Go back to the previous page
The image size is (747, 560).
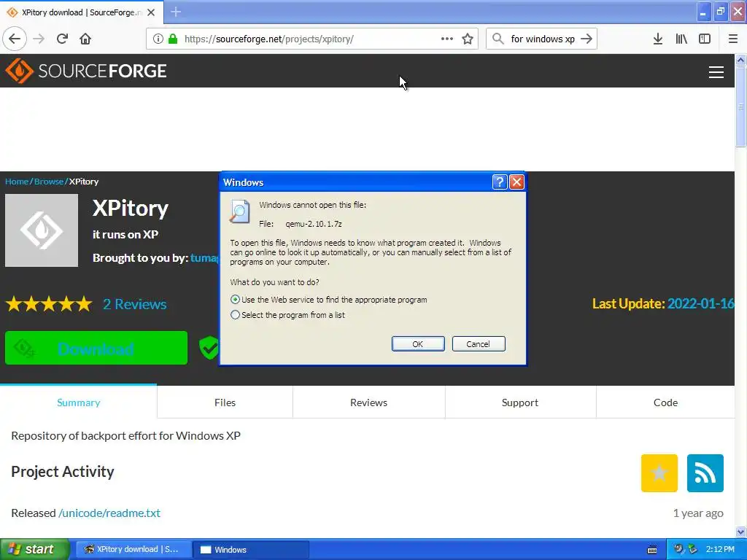coord(15,39)
